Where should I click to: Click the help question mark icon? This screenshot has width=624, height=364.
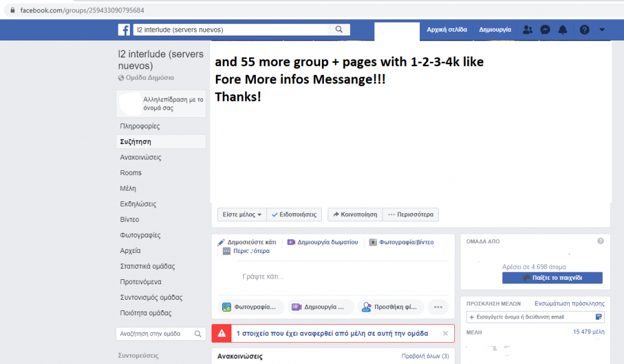click(584, 30)
